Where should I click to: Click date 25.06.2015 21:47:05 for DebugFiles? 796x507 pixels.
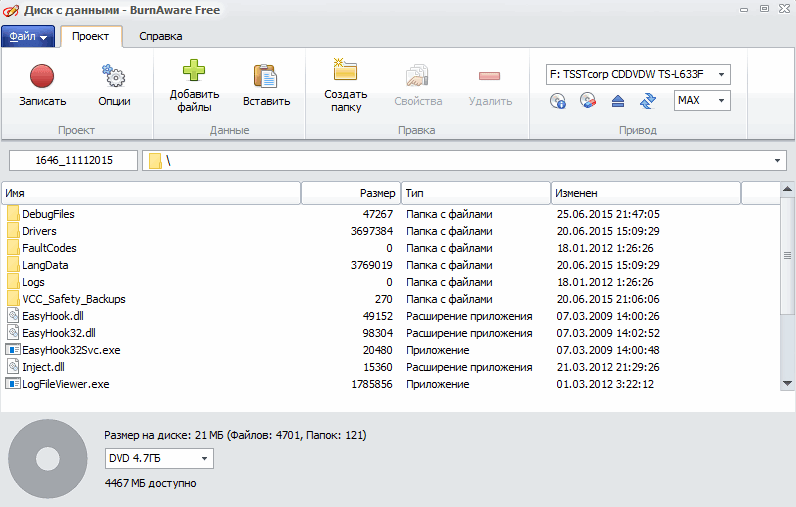pyautogui.click(x=608, y=214)
